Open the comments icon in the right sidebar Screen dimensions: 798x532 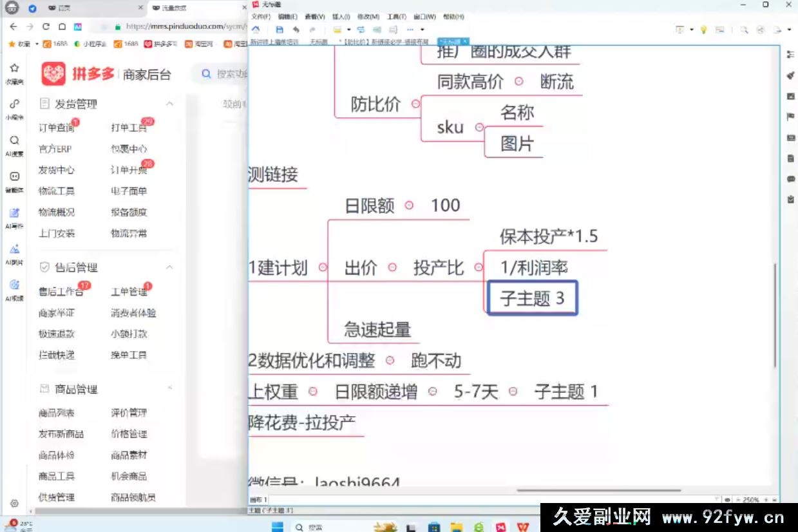tap(791, 179)
